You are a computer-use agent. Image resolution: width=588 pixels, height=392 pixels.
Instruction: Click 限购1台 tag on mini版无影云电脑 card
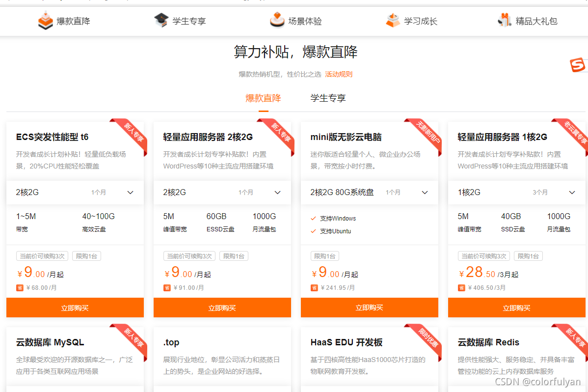pos(325,256)
